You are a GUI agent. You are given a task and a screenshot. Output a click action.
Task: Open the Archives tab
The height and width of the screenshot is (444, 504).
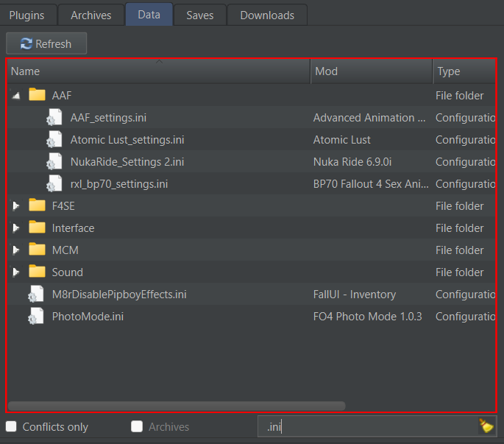pyautogui.click(x=91, y=15)
